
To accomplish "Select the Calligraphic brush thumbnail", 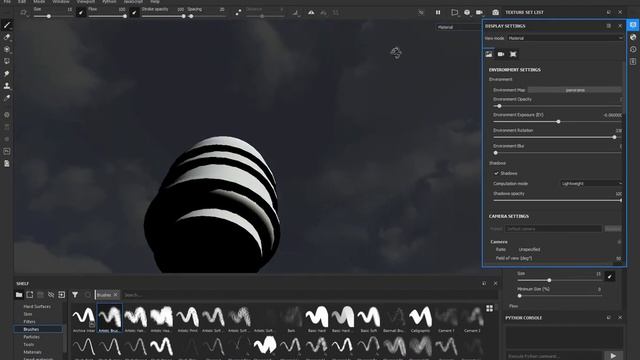I will pos(420,319).
